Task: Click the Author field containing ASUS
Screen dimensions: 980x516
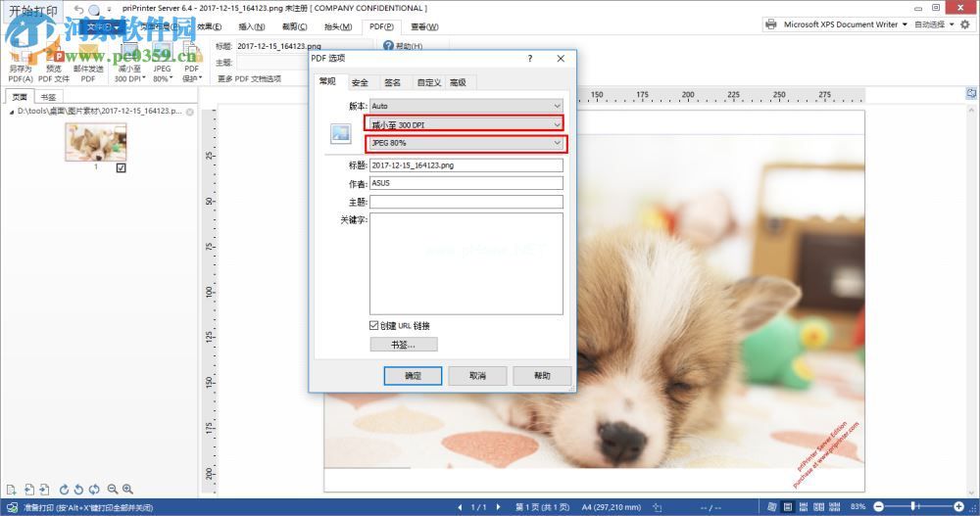Action: [466, 183]
